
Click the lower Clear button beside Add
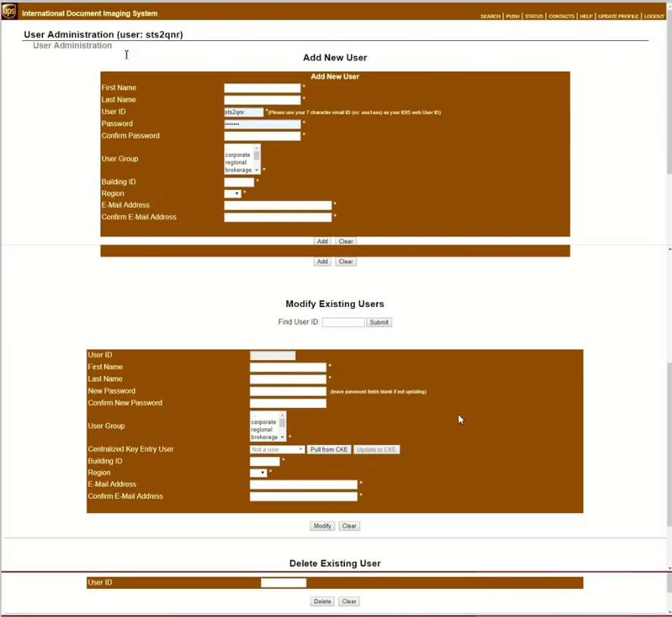click(x=346, y=262)
